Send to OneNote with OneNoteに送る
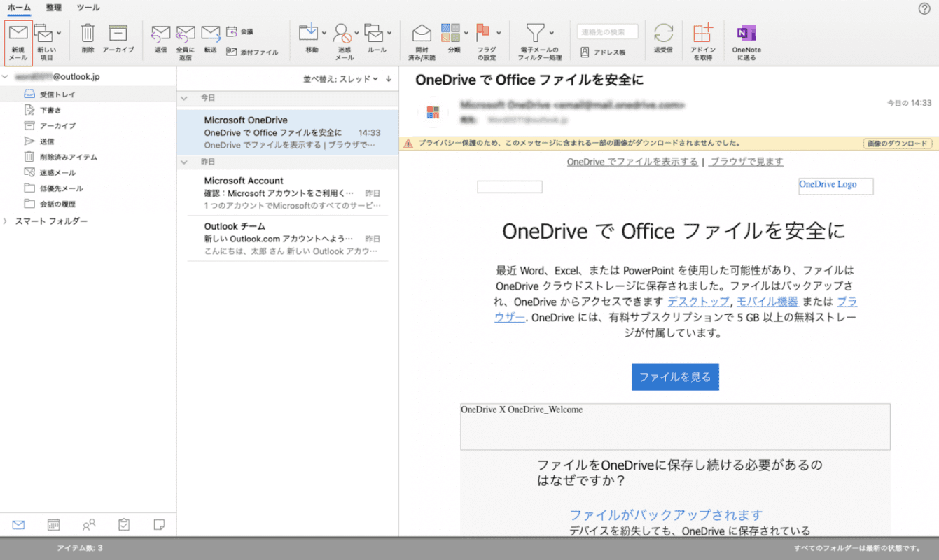This screenshot has width=939, height=560. 746,42
